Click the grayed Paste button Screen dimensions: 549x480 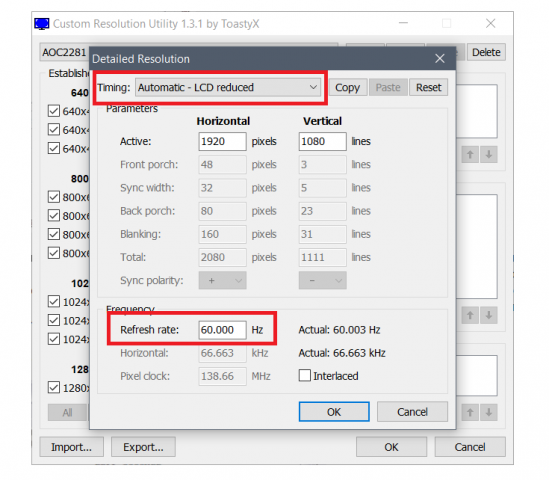click(x=388, y=87)
